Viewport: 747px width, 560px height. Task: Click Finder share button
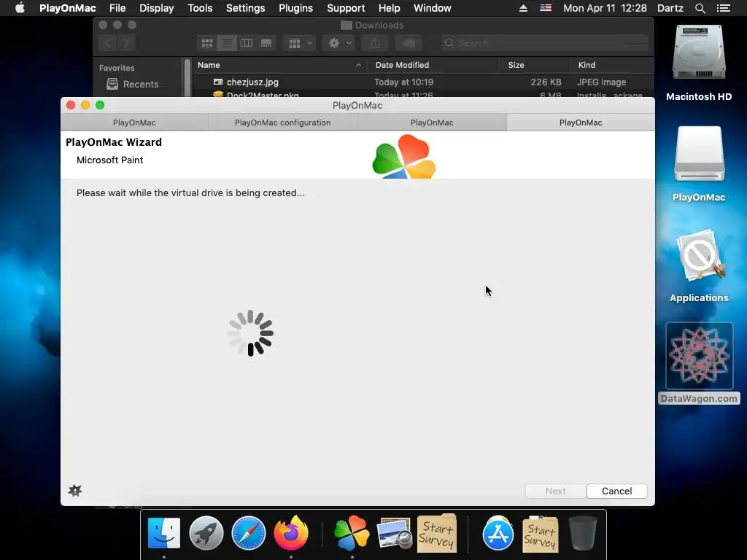[376, 43]
